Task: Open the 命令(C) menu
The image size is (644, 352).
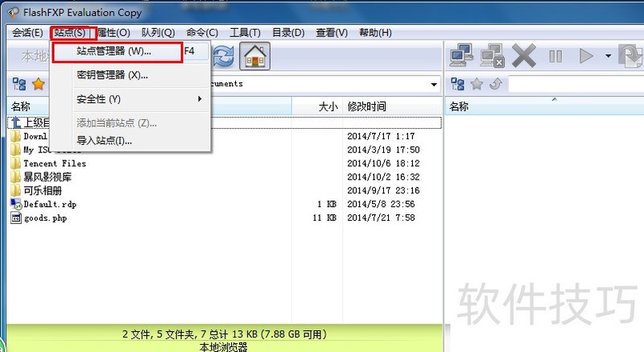Action: click(202, 33)
